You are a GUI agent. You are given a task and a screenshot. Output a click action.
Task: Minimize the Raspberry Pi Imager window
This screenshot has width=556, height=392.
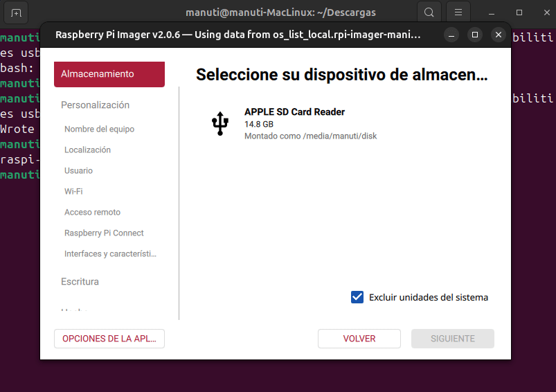[x=451, y=35]
